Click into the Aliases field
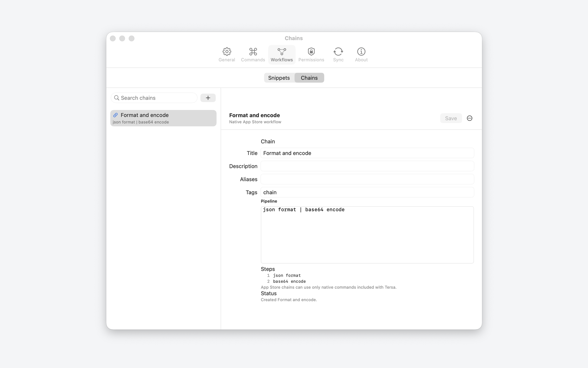 367,179
